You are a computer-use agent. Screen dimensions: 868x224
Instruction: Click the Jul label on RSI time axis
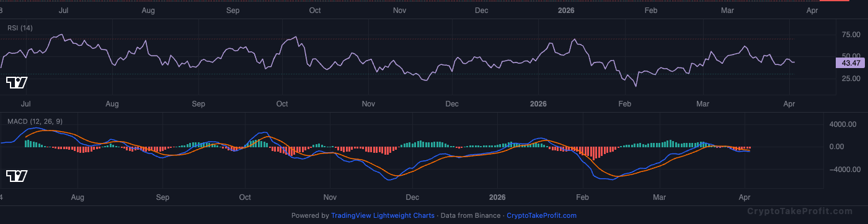(x=26, y=104)
